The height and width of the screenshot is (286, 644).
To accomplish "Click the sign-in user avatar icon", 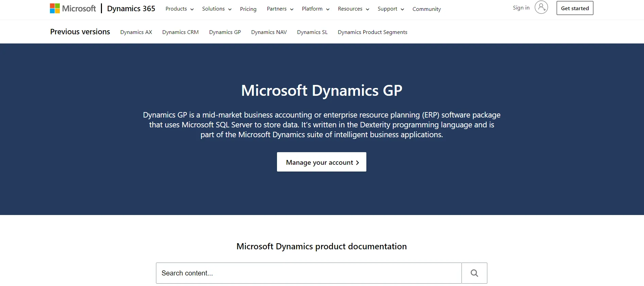I will coord(541,7).
